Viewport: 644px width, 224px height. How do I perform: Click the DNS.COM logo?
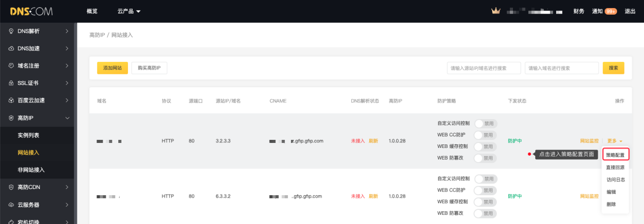point(30,11)
